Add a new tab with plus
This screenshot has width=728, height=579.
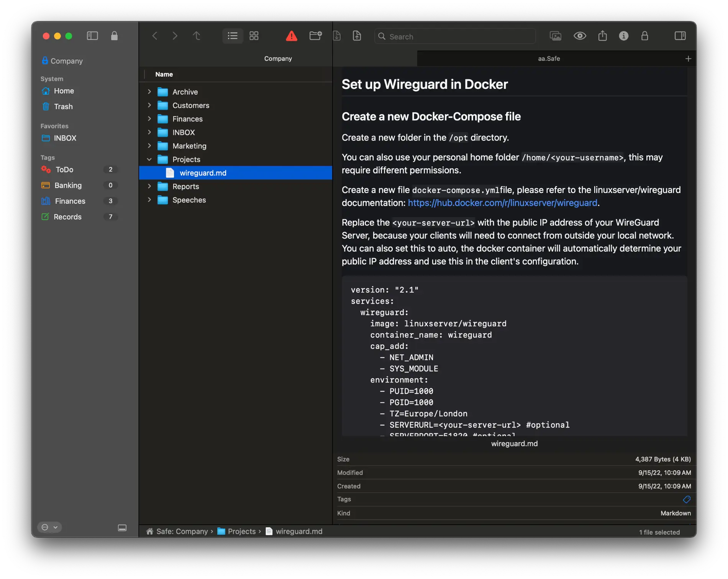pos(688,59)
